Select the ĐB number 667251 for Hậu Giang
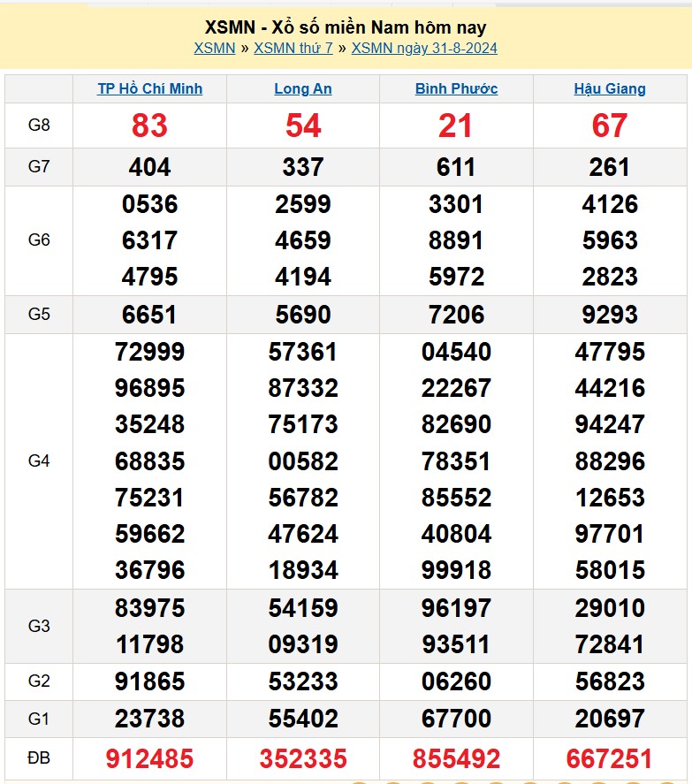 [x=610, y=758]
